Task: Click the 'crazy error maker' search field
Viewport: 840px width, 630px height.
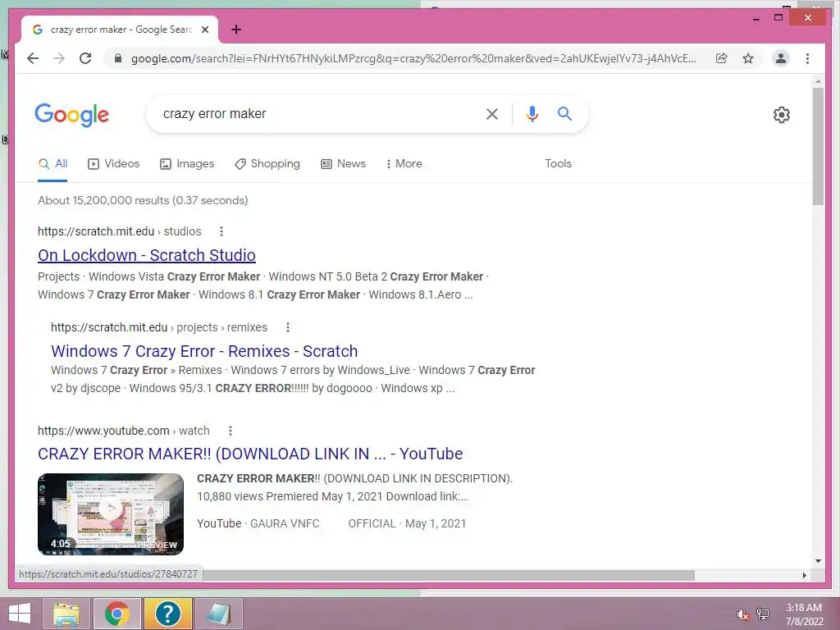Action: pos(316,113)
